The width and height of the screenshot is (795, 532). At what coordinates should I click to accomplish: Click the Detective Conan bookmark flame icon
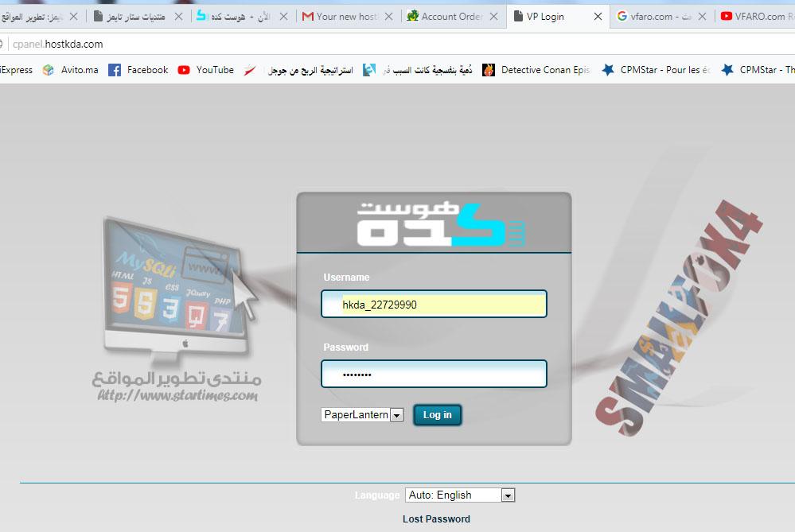[489, 70]
